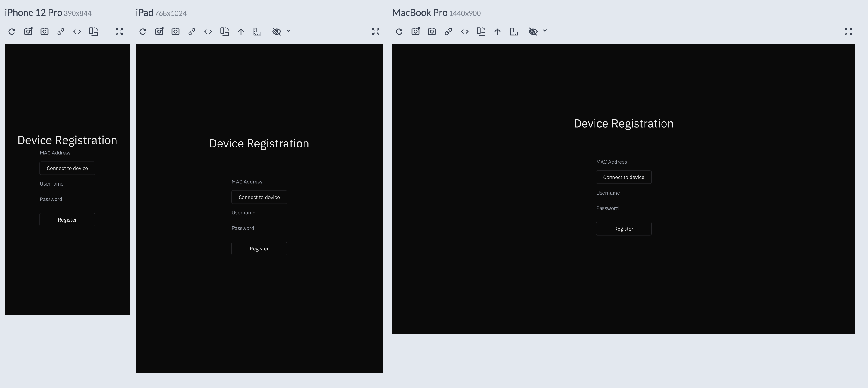868x388 pixels.
Task: Open DevTools for the MacBook Pro preview
Action: click(465, 31)
